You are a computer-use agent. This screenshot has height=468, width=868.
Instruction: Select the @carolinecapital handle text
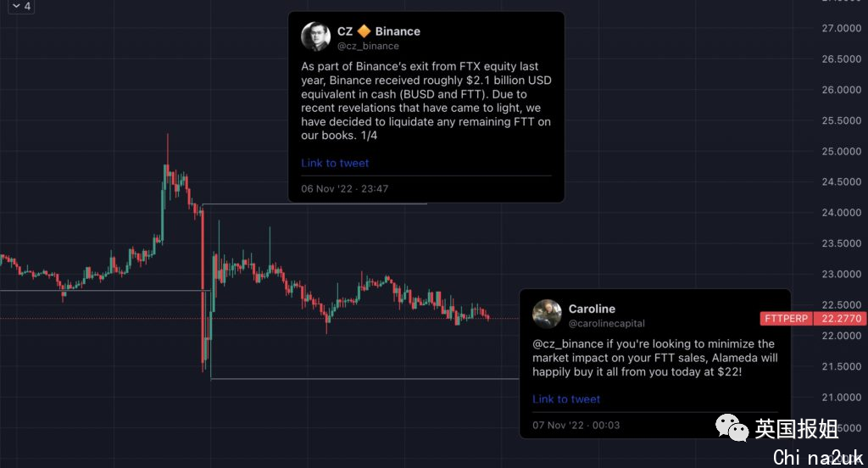(x=607, y=324)
